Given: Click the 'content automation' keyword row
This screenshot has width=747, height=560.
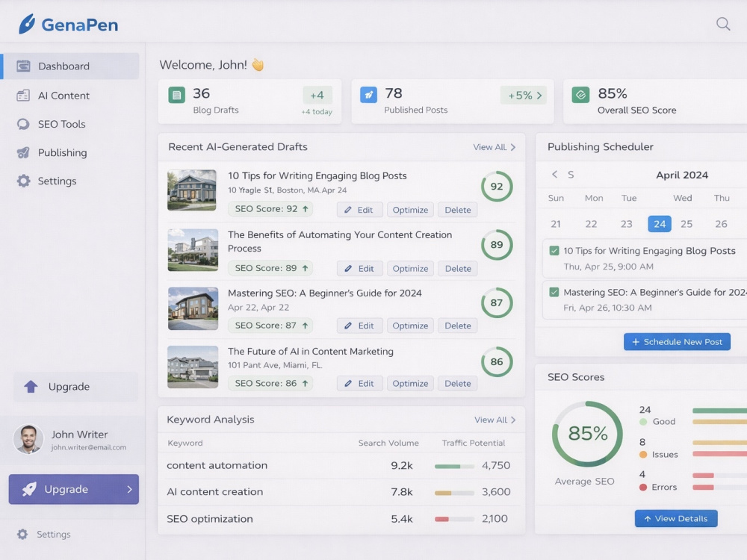Looking at the screenshot, I should click(x=341, y=465).
